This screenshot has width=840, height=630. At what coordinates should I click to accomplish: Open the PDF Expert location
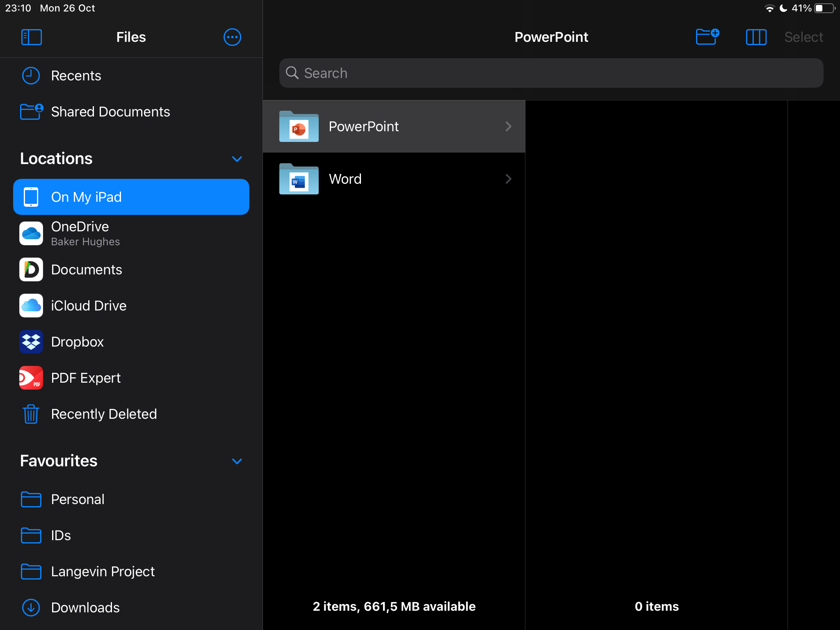(x=85, y=378)
